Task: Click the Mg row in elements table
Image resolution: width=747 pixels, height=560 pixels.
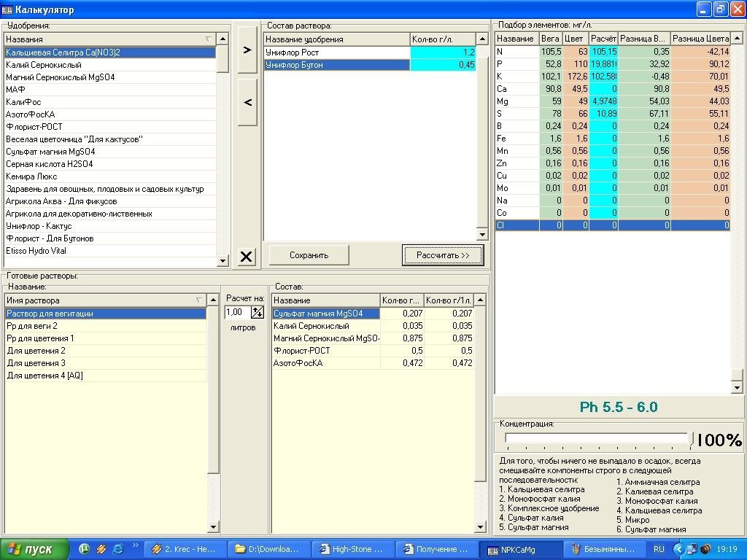Action: [613, 101]
